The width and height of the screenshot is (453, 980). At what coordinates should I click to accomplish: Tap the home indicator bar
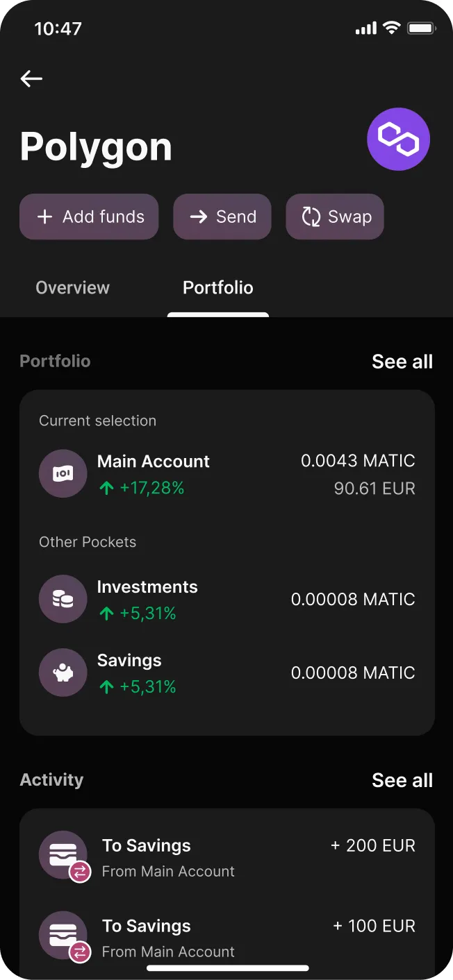point(228,968)
